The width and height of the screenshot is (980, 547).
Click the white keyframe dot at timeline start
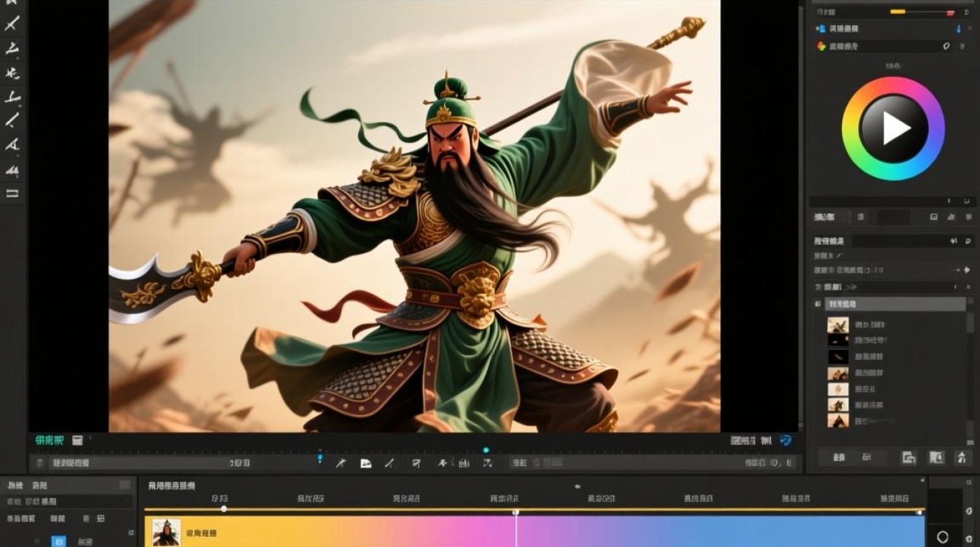point(224,509)
